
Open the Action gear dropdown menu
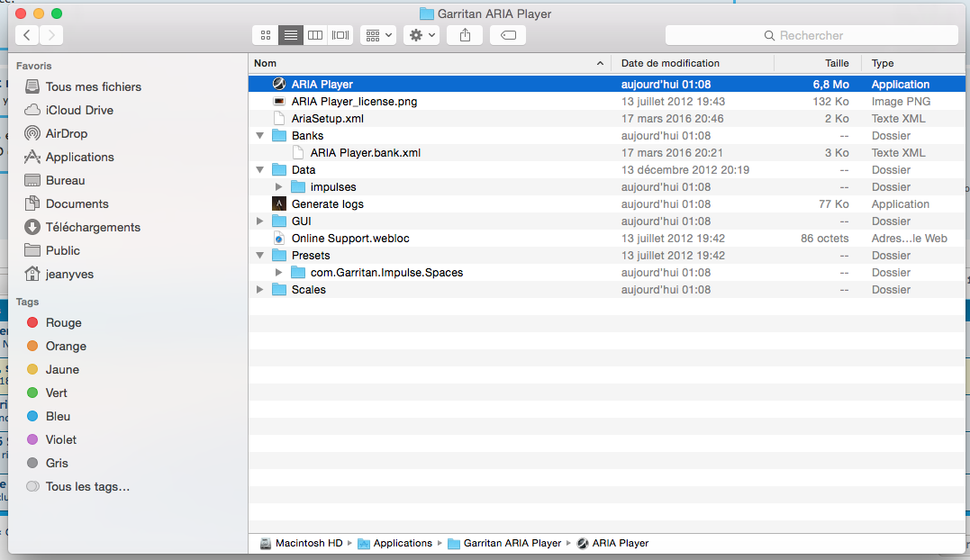coord(421,35)
